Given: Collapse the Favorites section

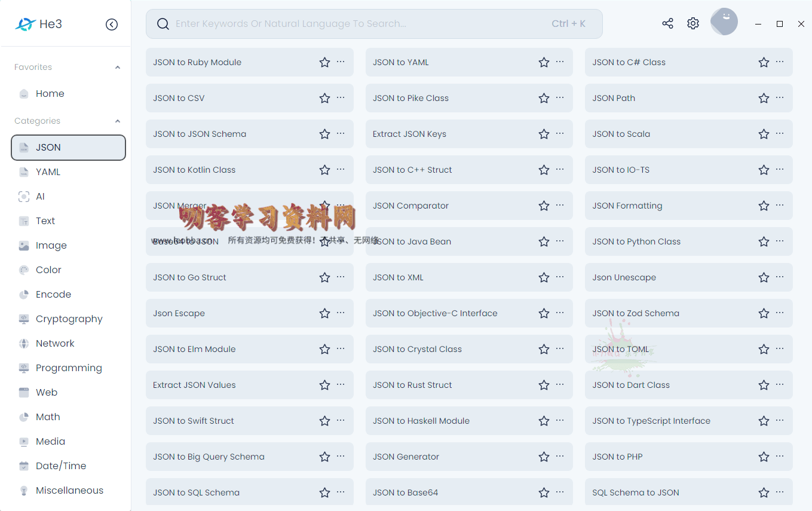Looking at the screenshot, I should (x=118, y=68).
